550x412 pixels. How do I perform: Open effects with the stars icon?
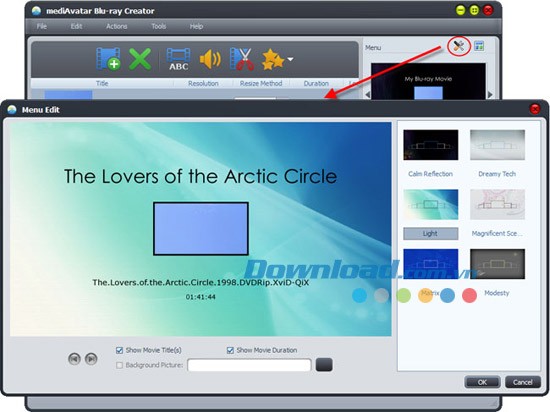(273, 60)
